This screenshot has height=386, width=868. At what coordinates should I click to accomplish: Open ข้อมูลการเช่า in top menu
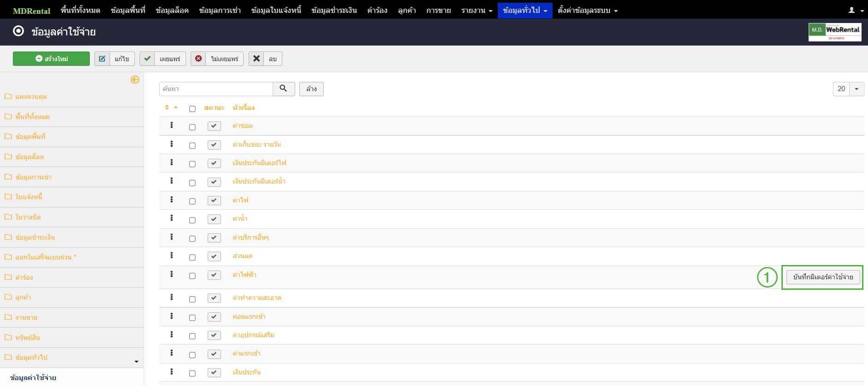220,10
